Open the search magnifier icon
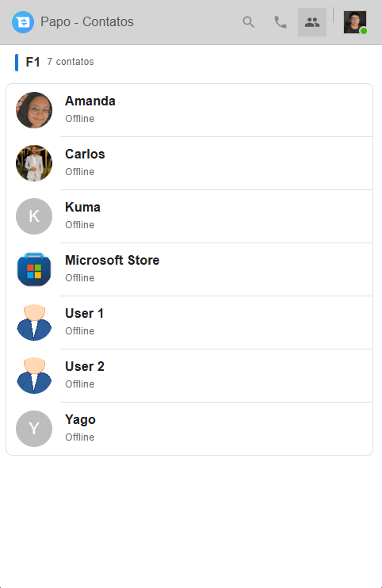Screen dimensions: 382x588 248,22
